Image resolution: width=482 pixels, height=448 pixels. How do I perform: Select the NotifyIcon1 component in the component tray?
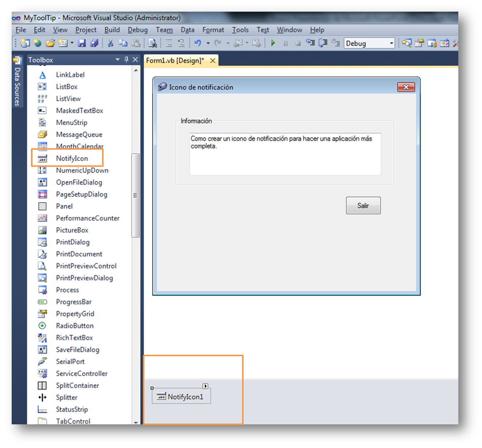pos(184,396)
